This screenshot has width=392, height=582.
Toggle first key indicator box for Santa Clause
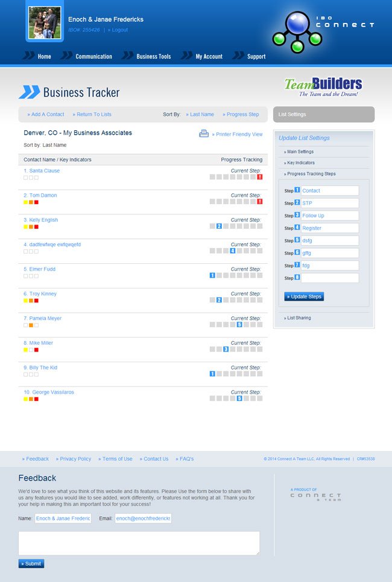(25, 177)
